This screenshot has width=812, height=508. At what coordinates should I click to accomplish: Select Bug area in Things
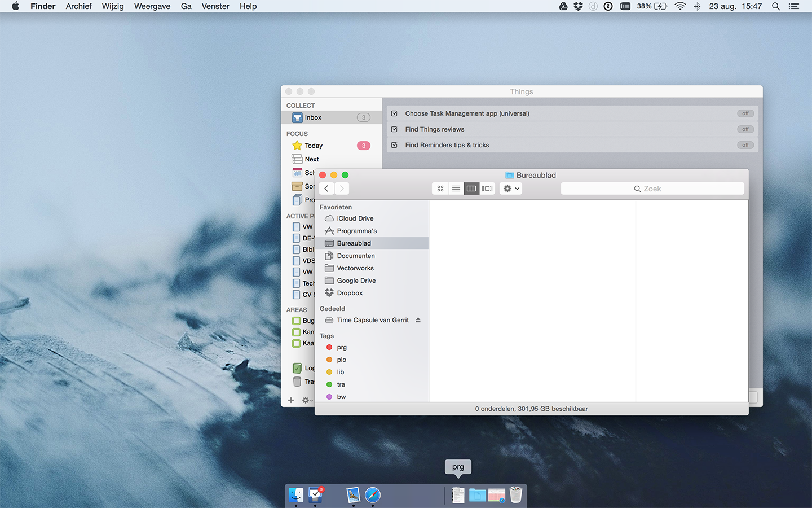pyautogui.click(x=303, y=321)
